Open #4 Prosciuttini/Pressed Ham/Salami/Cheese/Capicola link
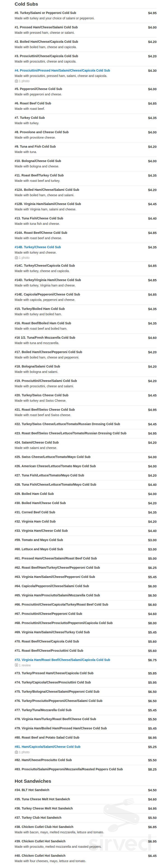Screen dimensions: 164x868 pos(62,70)
